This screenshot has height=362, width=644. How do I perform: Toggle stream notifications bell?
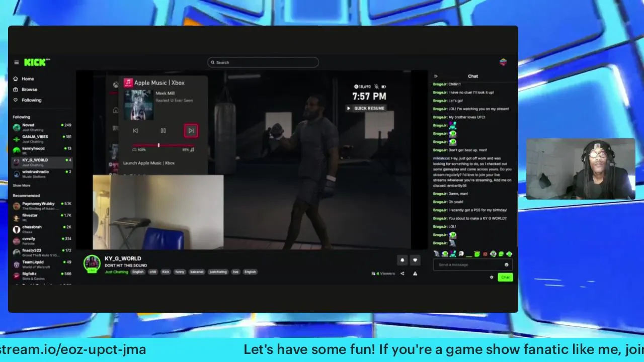[402, 260]
